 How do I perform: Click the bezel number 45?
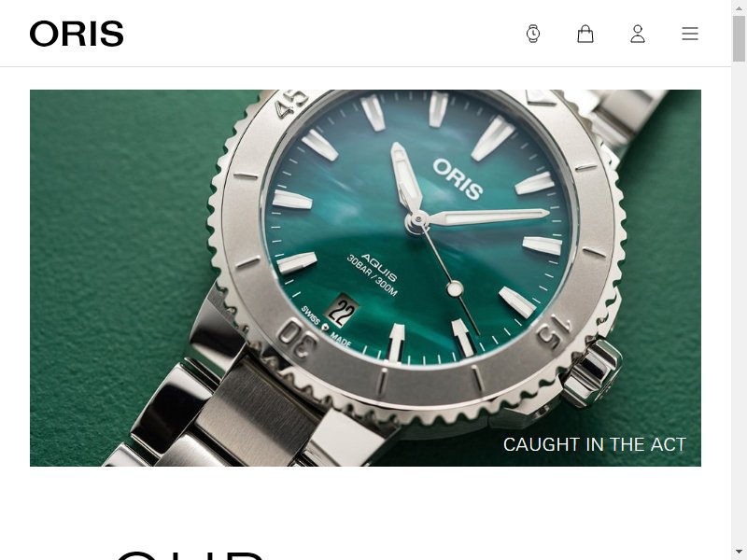(x=292, y=104)
